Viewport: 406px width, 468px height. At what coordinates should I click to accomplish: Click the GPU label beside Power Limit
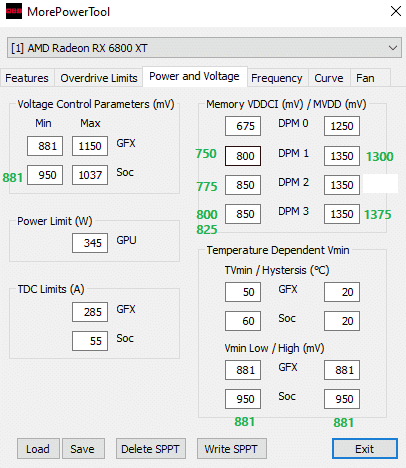point(126,240)
